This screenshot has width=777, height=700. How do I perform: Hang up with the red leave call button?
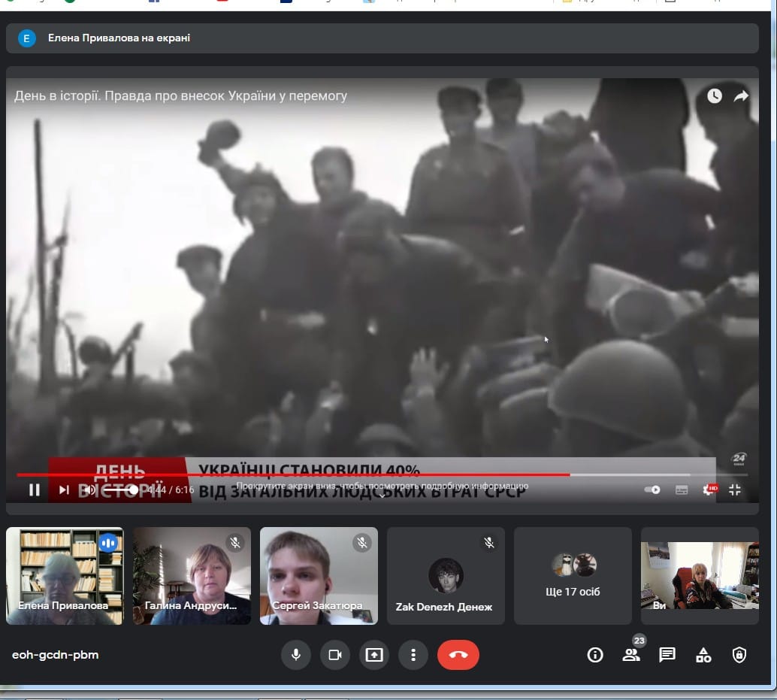pos(458,655)
